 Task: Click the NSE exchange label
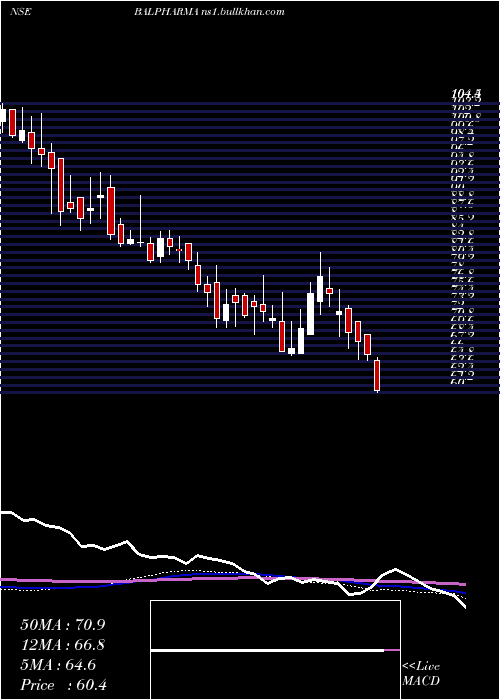tap(20, 12)
